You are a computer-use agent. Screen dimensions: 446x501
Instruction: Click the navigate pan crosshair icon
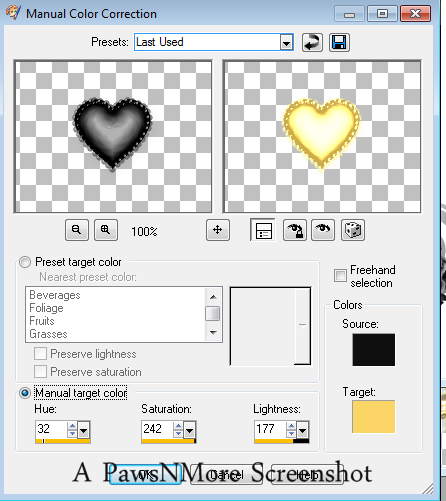pyautogui.click(x=218, y=230)
